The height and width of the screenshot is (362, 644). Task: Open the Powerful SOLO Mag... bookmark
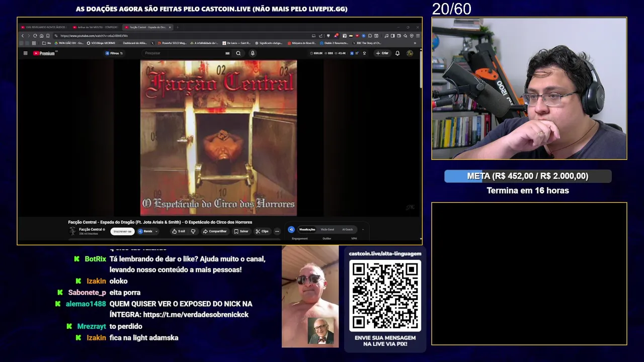[x=172, y=43]
